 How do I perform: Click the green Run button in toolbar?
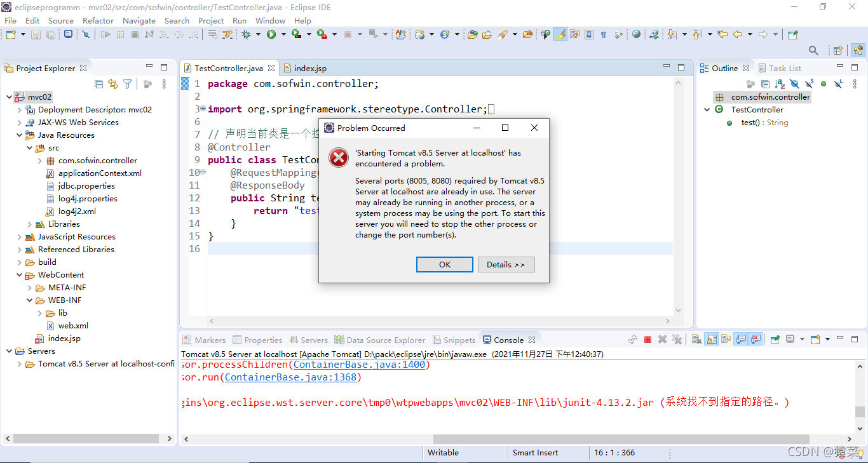point(271,34)
